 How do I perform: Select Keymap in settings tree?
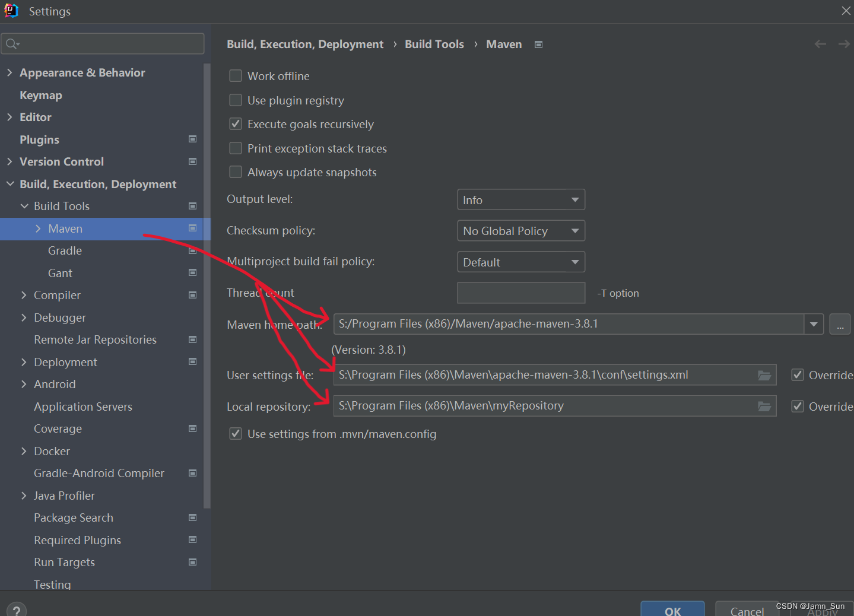pos(41,95)
